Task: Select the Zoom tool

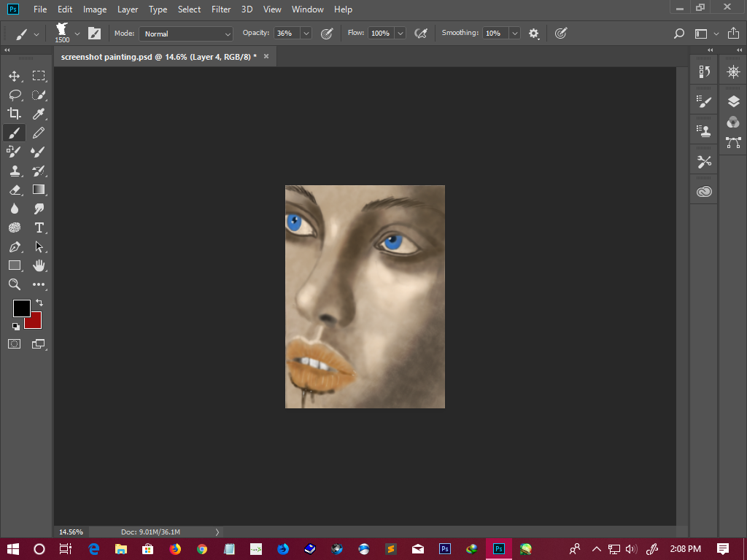Action: 15,284
